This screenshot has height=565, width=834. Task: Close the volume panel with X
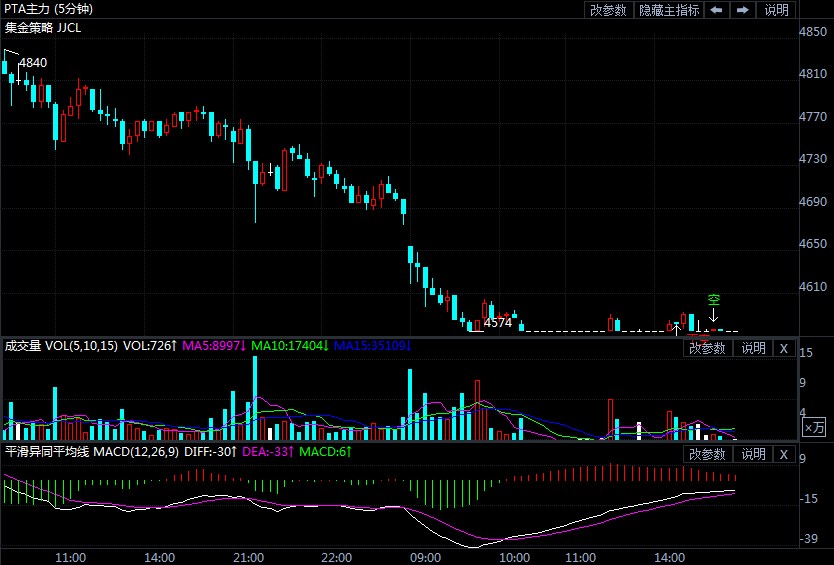coord(783,348)
